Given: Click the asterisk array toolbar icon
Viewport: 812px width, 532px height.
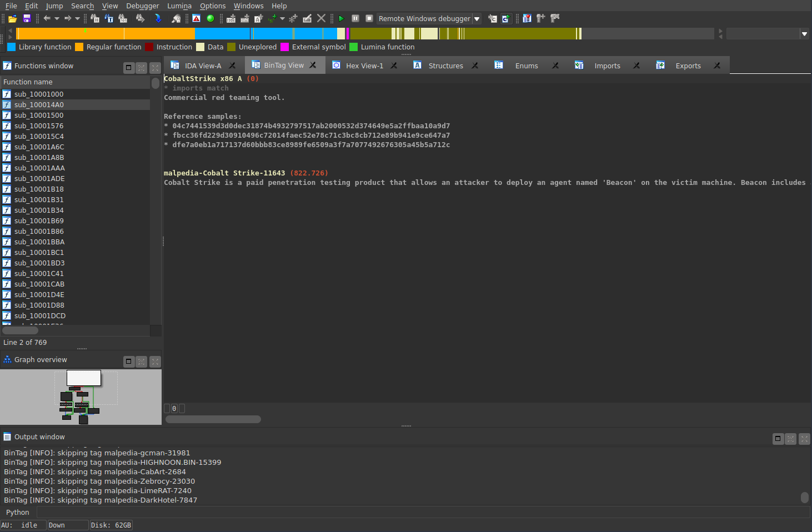Looking at the screenshot, I should [293, 18].
